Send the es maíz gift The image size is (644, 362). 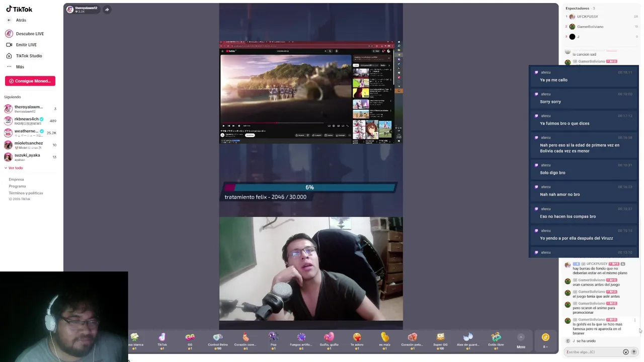coord(384,340)
